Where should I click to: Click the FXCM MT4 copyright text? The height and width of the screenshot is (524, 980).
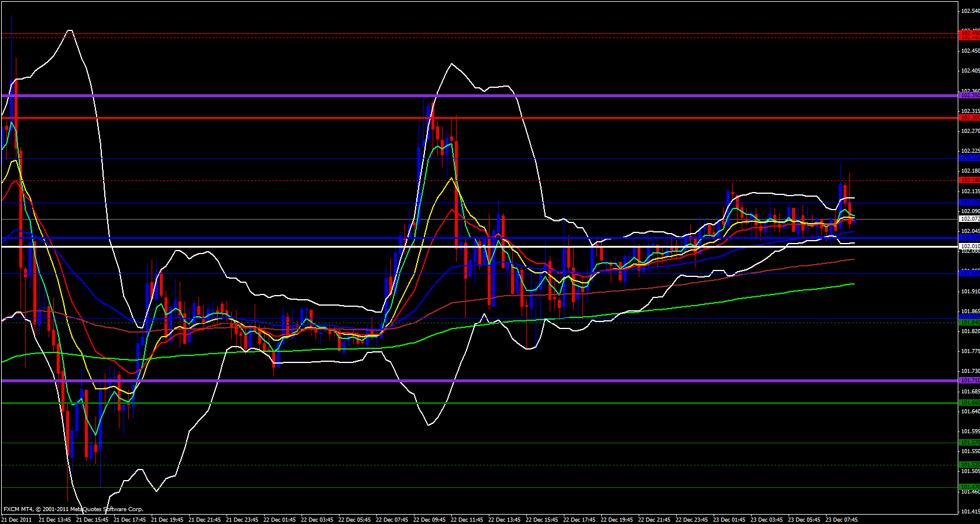coord(73,509)
